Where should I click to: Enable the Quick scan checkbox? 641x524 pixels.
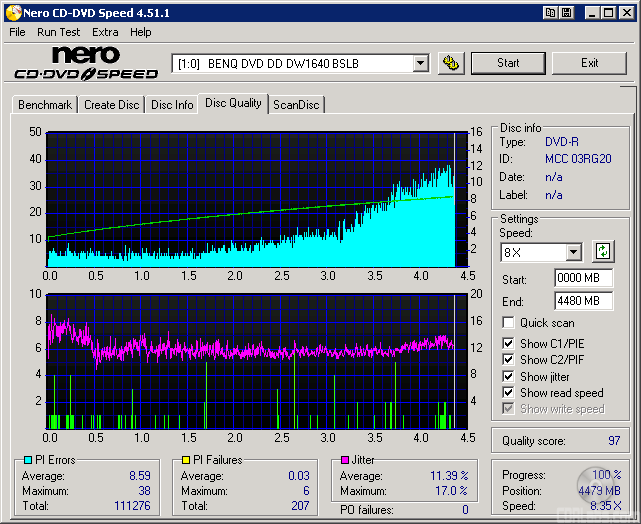[509, 323]
